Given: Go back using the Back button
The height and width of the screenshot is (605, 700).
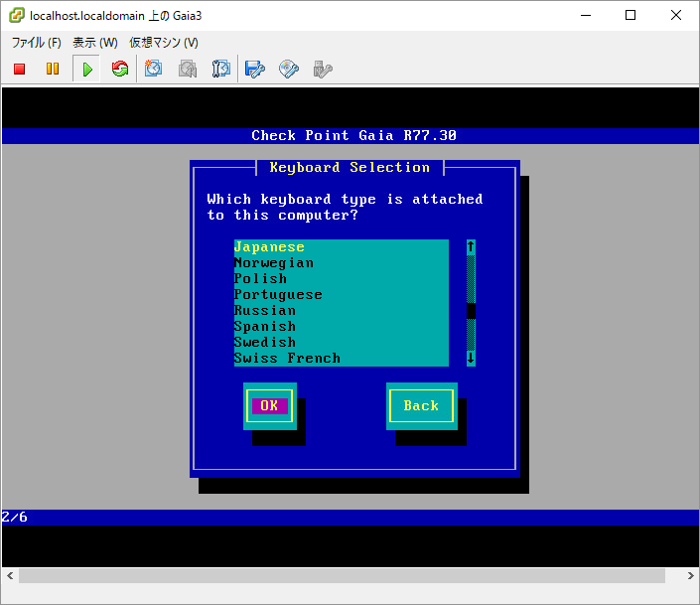Looking at the screenshot, I should point(421,405).
